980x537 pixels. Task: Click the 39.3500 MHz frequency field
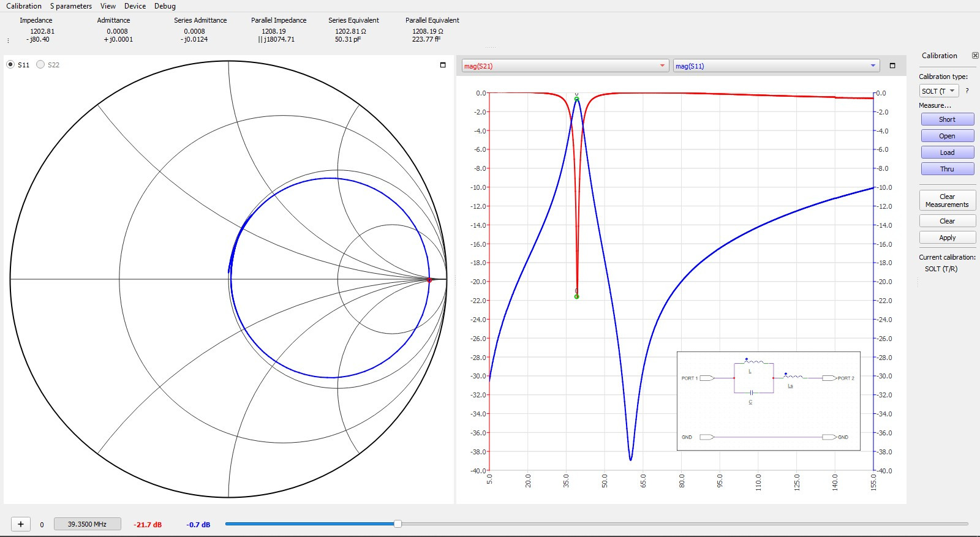coord(87,524)
